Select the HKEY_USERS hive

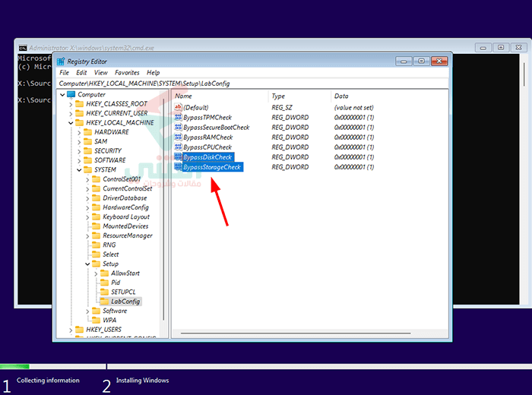coord(104,330)
